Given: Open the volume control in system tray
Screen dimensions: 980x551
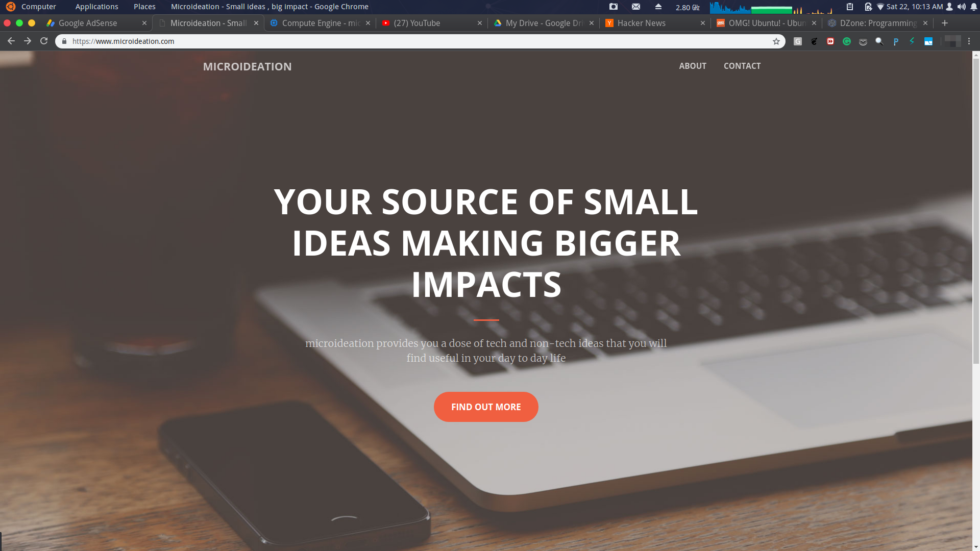Looking at the screenshot, I should [961, 7].
